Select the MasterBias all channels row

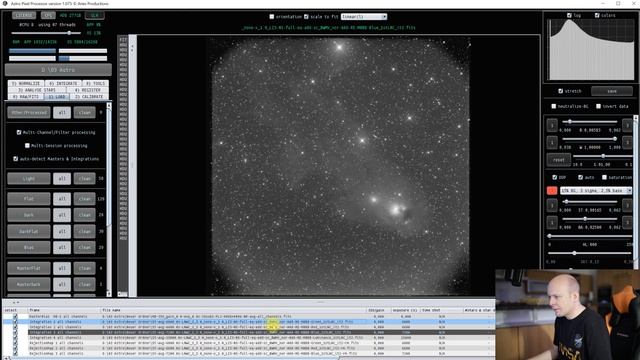click(x=249, y=316)
